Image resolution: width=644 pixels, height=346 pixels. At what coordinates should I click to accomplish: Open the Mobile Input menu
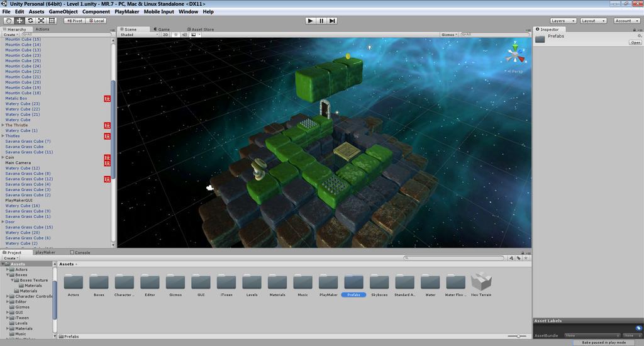pyautogui.click(x=159, y=11)
